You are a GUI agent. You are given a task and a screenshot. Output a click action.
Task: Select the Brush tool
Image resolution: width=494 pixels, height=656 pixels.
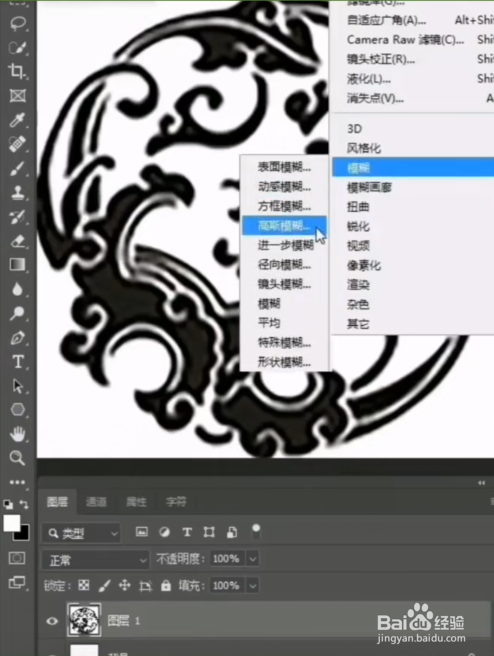18,169
